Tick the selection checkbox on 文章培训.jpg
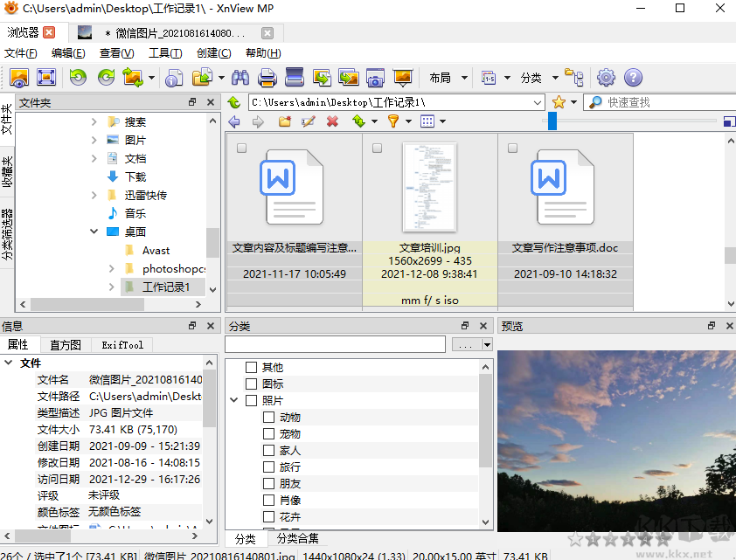This screenshot has width=736, height=560. tap(377, 148)
